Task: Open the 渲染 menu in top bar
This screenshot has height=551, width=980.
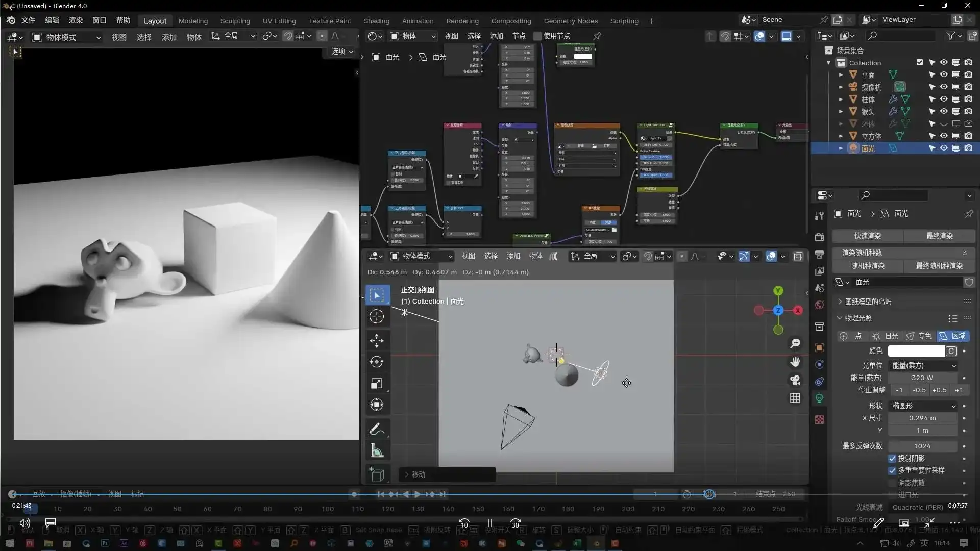Action: pos(76,20)
